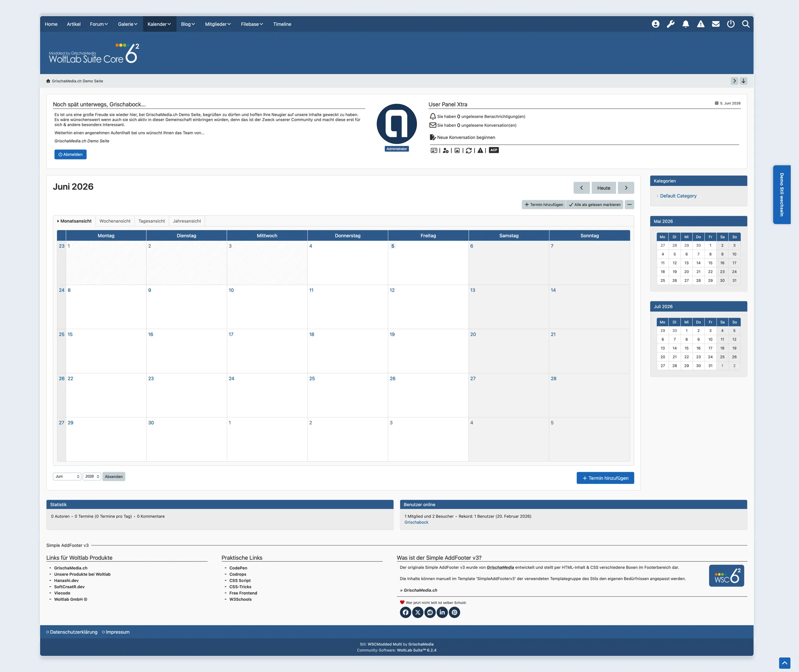Click the WSC 6.2 logo in footer
Screen dimensions: 799x672
726,576
